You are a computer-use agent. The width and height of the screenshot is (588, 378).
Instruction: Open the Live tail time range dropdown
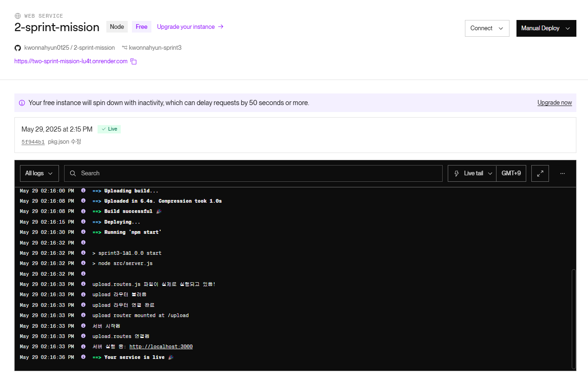(472, 173)
